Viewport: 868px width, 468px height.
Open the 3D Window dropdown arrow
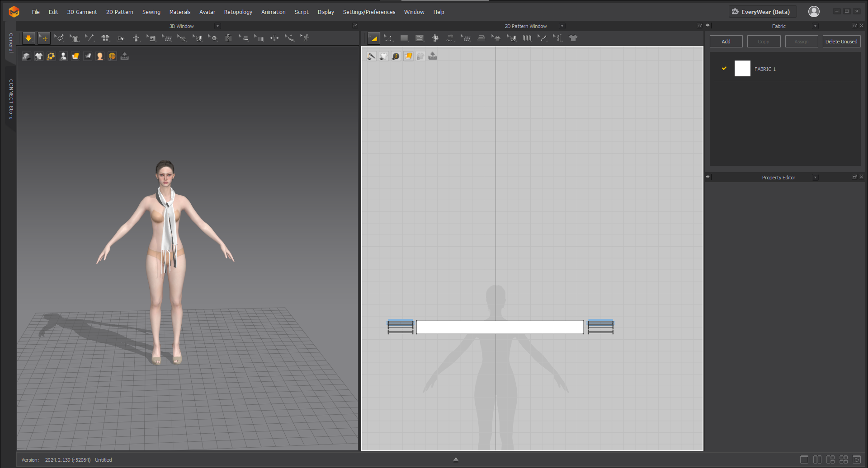point(217,26)
